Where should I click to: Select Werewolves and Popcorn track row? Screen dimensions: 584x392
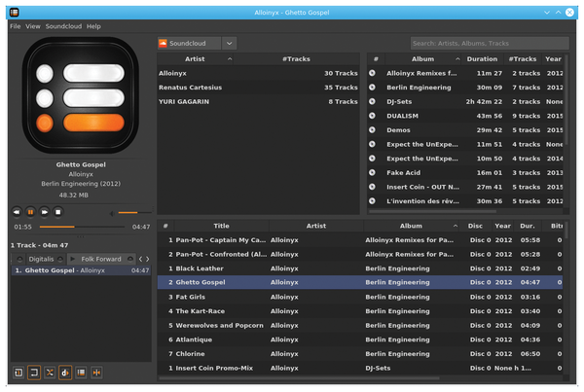[x=360, y=325]
